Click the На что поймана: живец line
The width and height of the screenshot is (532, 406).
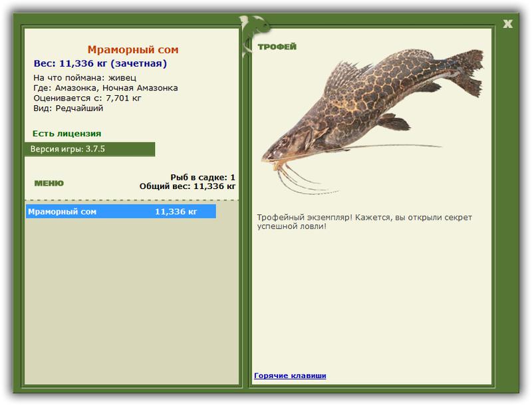point(85,78)
